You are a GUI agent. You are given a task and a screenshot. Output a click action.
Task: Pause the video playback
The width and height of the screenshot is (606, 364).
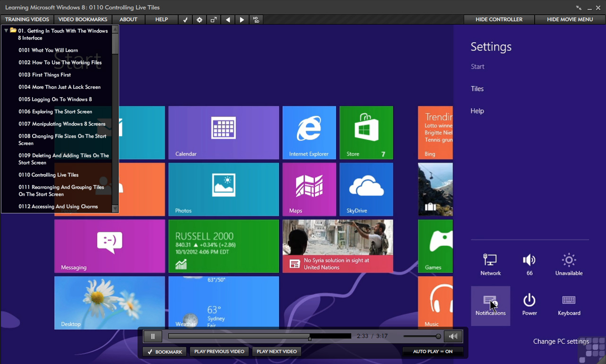(153, 336)
